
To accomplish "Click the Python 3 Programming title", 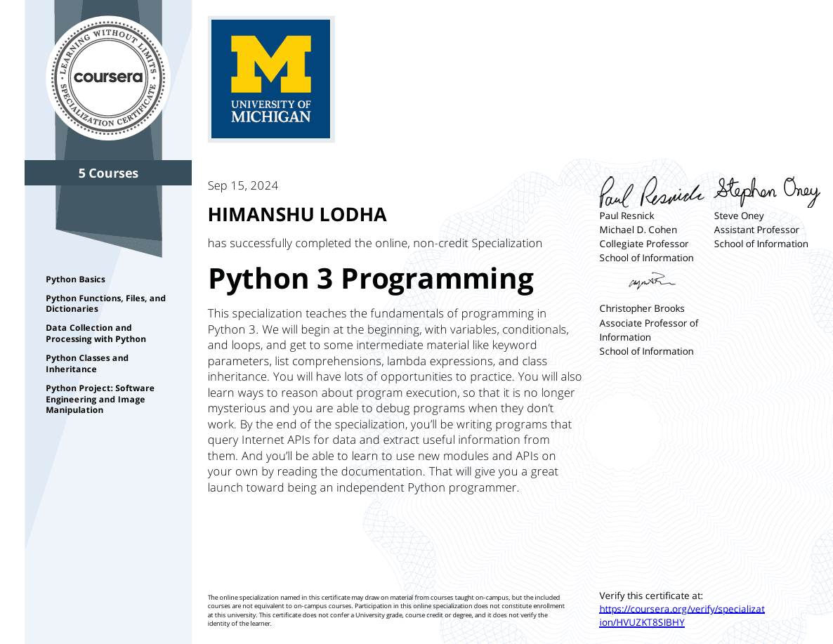I will pos(370,279).
